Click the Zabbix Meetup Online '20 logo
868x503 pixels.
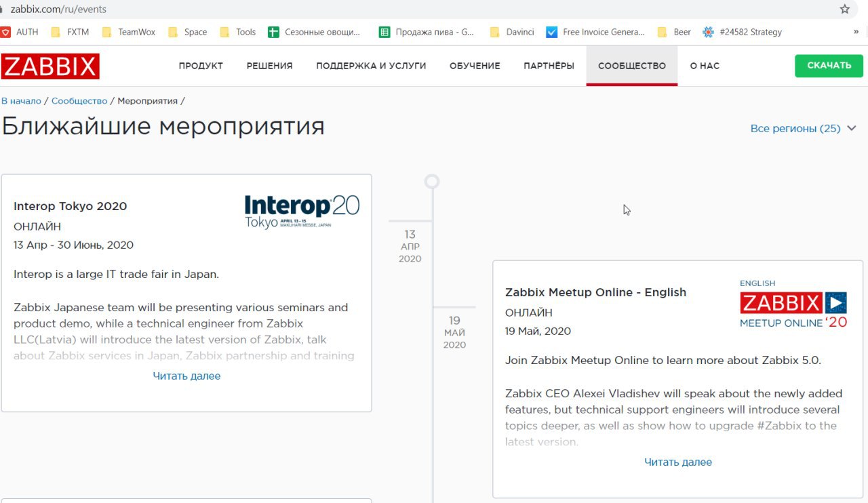[x=793, y=304]
